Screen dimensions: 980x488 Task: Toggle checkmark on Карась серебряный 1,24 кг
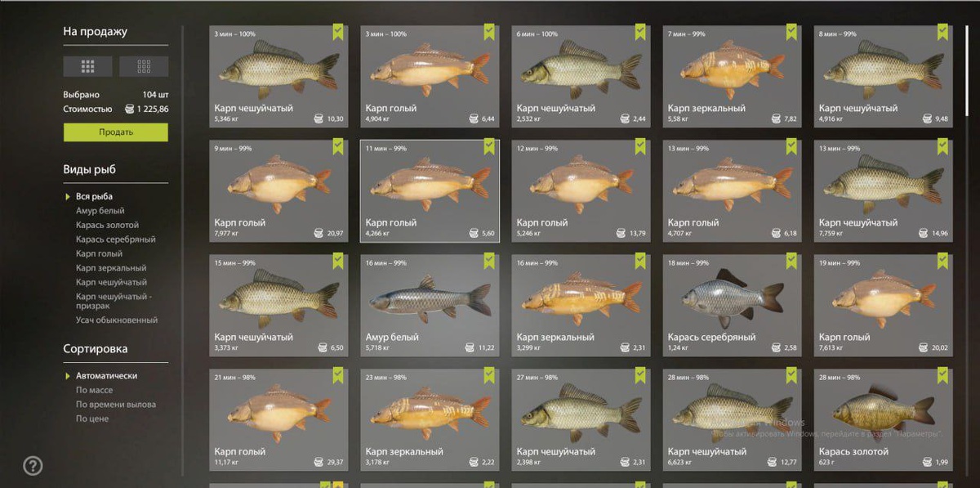tap(791, 261)
